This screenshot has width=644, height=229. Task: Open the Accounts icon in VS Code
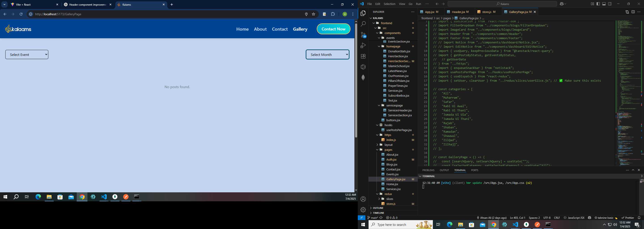(363, 199)
